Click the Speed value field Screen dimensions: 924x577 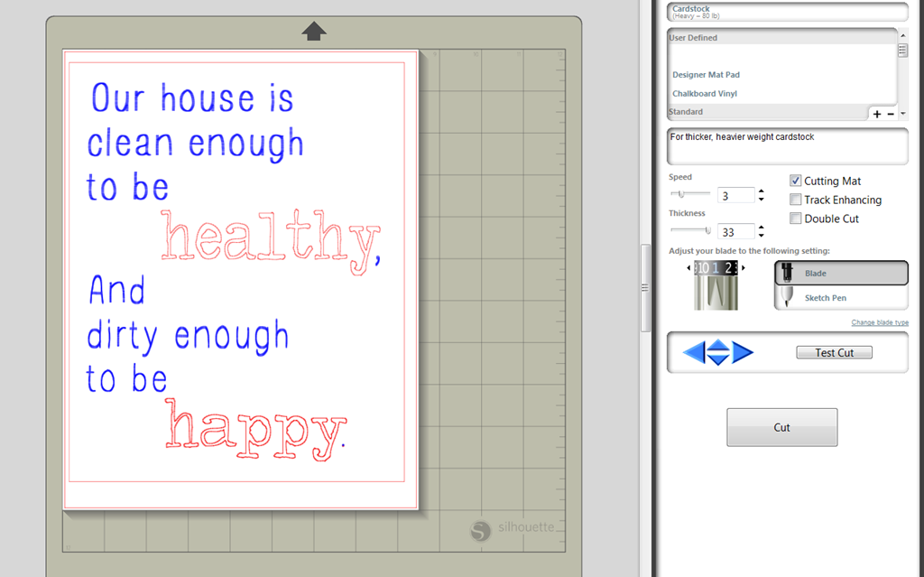[x=736, y=195]
